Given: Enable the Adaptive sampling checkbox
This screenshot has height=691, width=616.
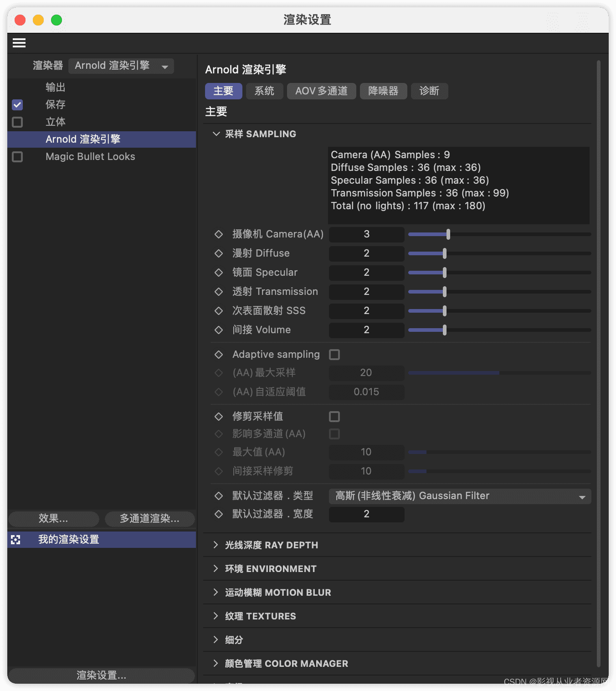Looking at the screenshot, I should [334, 355].
